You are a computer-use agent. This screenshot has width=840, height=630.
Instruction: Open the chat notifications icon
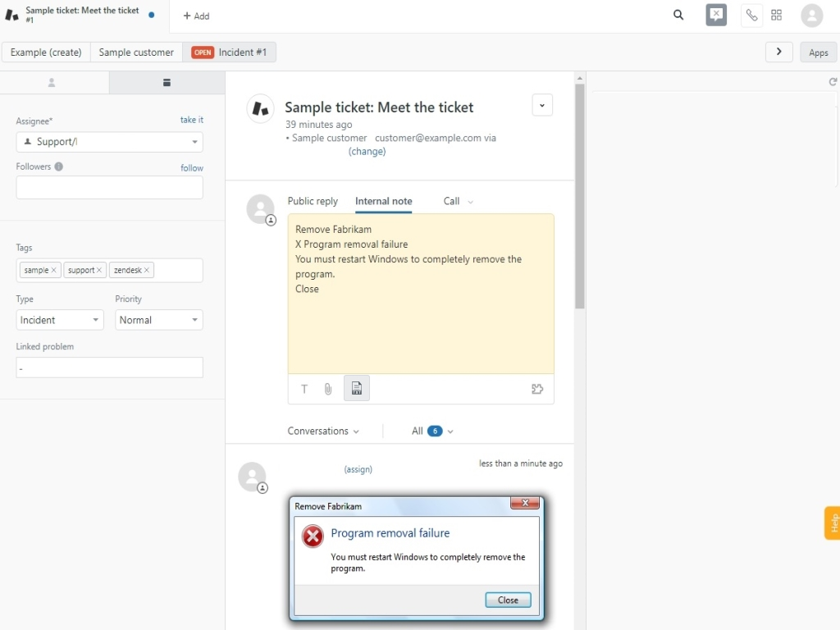coord(716,15)
